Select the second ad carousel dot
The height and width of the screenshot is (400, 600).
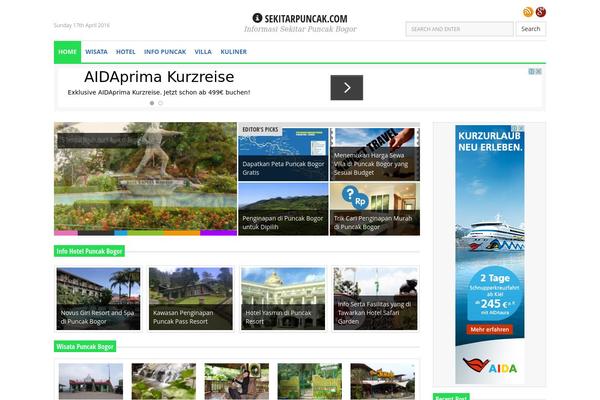(160, 103)
